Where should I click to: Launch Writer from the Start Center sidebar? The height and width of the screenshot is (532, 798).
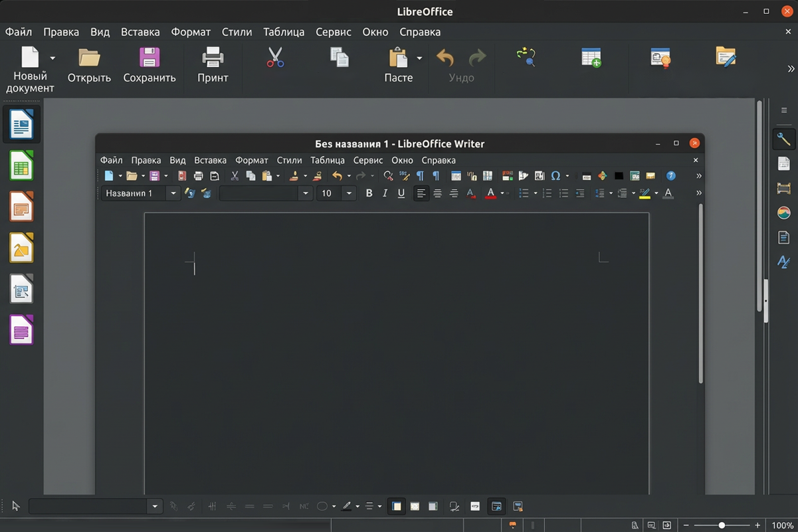pos(21,124)
